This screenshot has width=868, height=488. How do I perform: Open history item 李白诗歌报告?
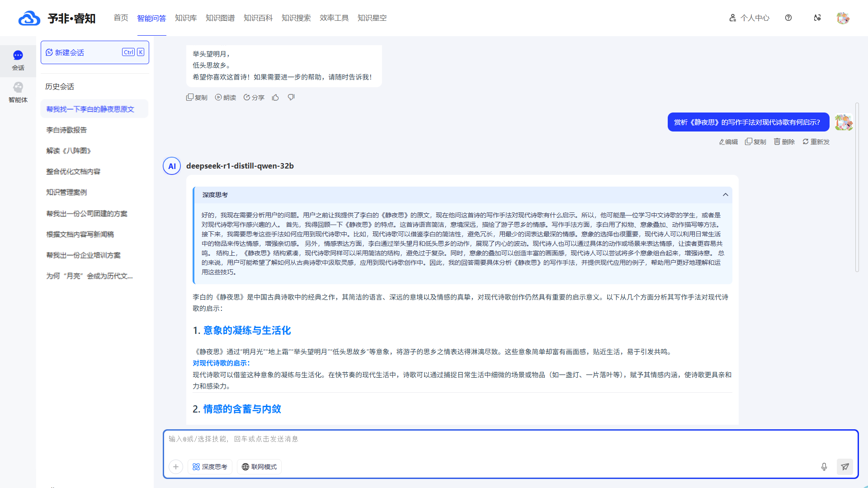[x=66, y=130]
